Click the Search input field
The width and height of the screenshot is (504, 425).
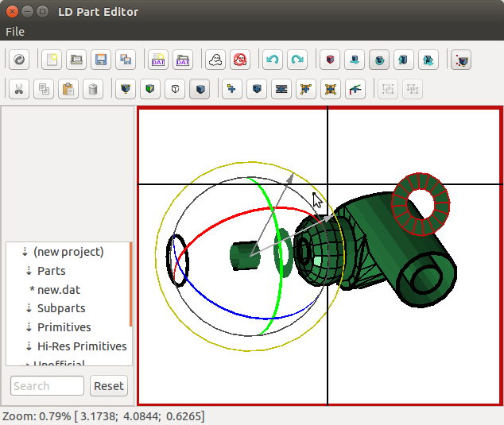pos(47,386)
